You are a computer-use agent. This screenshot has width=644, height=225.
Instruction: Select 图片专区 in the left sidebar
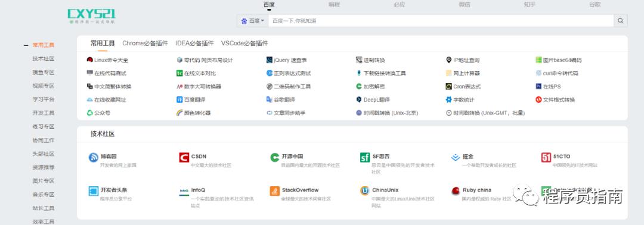pyautogui.click(x=44, y=181)
